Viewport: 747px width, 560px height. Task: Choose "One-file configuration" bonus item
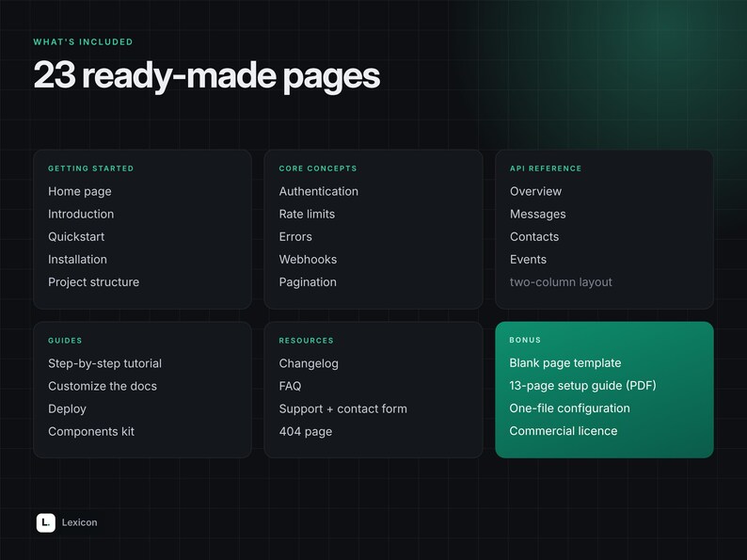pos(569,408)
